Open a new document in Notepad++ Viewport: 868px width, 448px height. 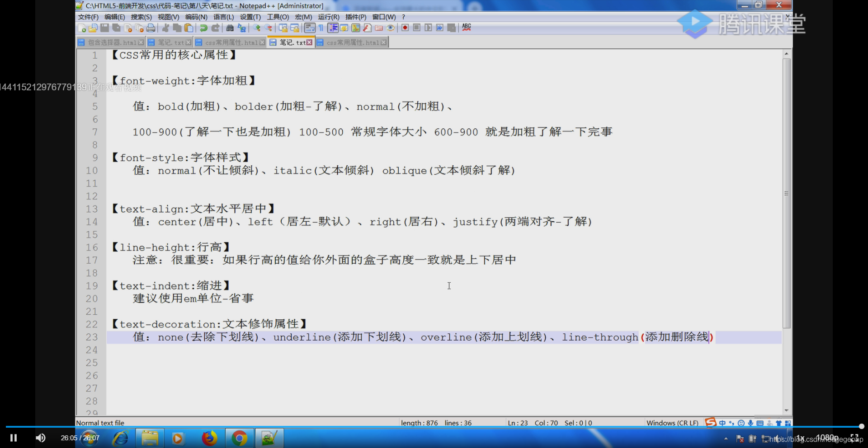(x=82, y=28)
